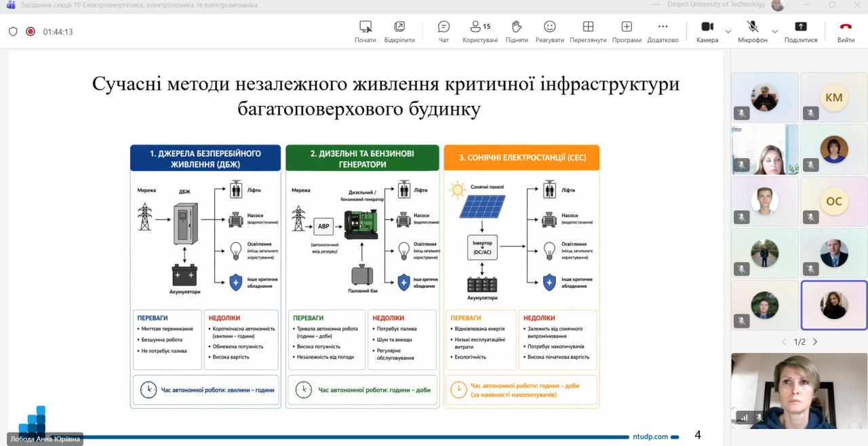Expand the microphone options dropdown arrow
The image size is (868, 446).
click(x=774, y=31)
